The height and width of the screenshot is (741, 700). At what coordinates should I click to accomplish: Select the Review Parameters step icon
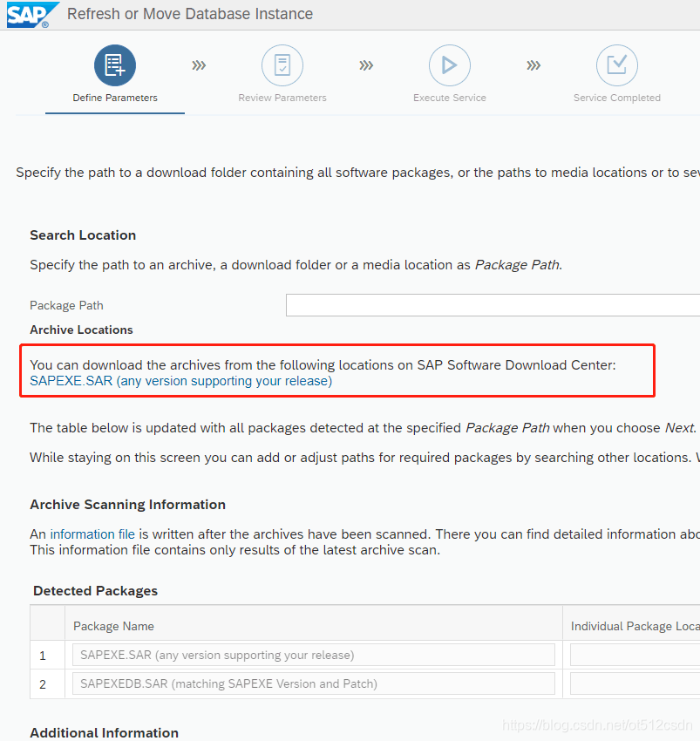[282, 65]
